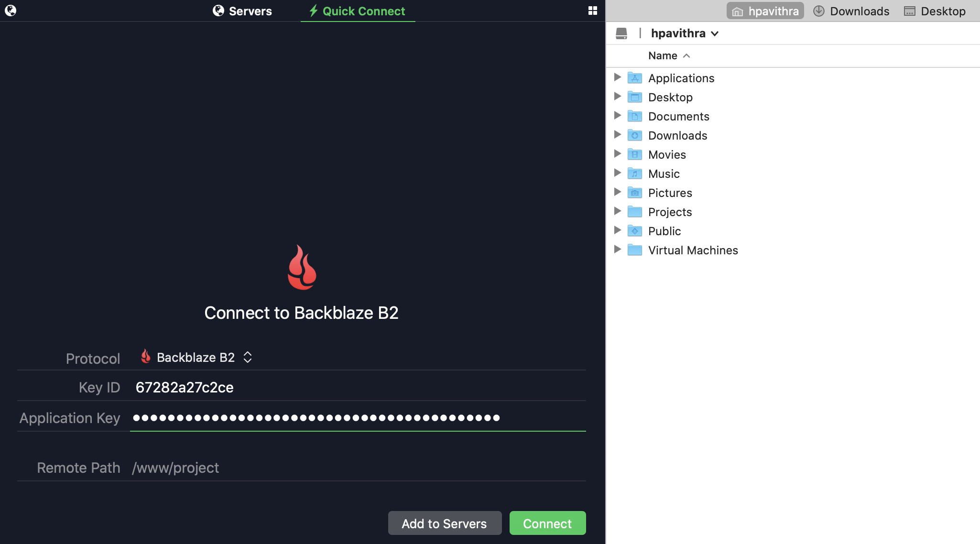This screenshot has width=980, height=544.
Task: Click the Downloads folder icon
Action: click(x=634, y=135)
